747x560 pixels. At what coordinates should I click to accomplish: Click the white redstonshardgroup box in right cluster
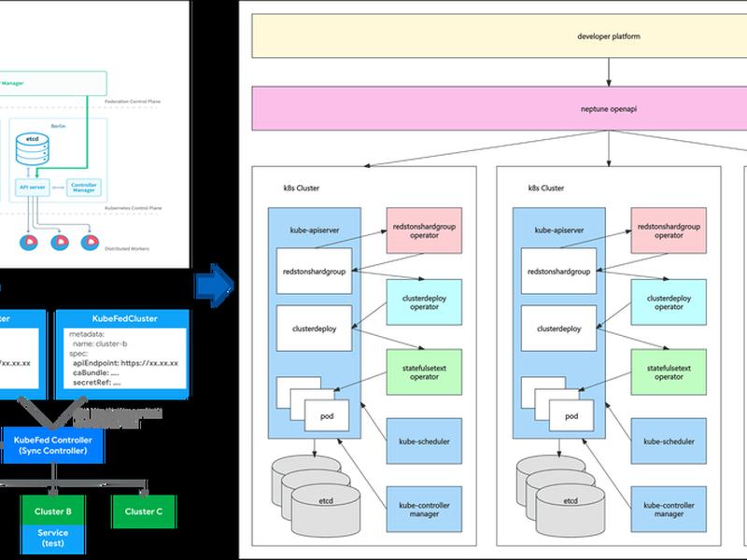[558, 271]
